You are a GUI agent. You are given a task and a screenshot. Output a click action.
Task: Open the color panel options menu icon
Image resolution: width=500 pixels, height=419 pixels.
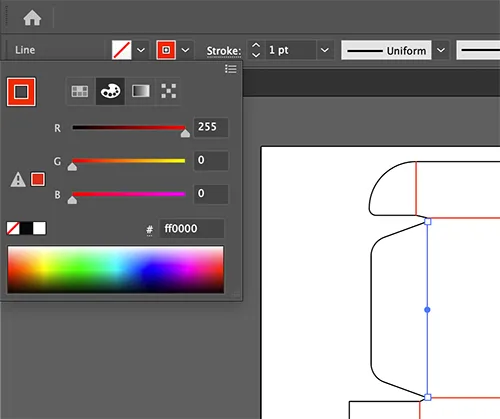coord(231,69)
